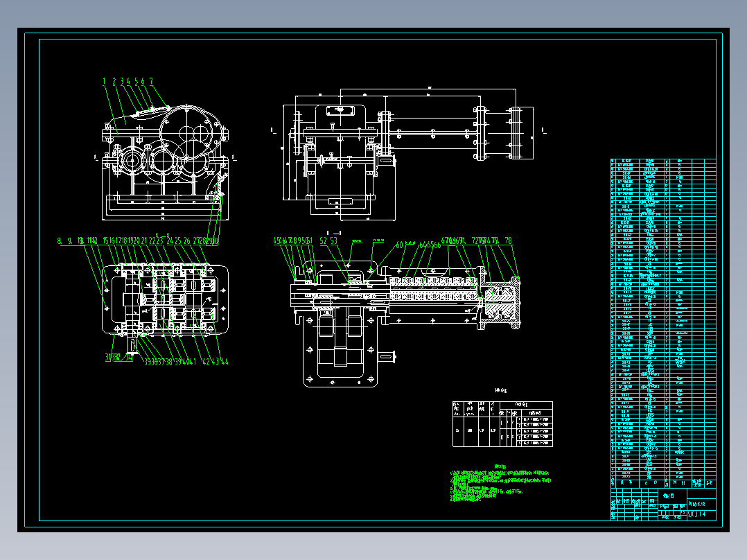Select the square flange plate in the top-right view
747x560 pixels.
520,133
